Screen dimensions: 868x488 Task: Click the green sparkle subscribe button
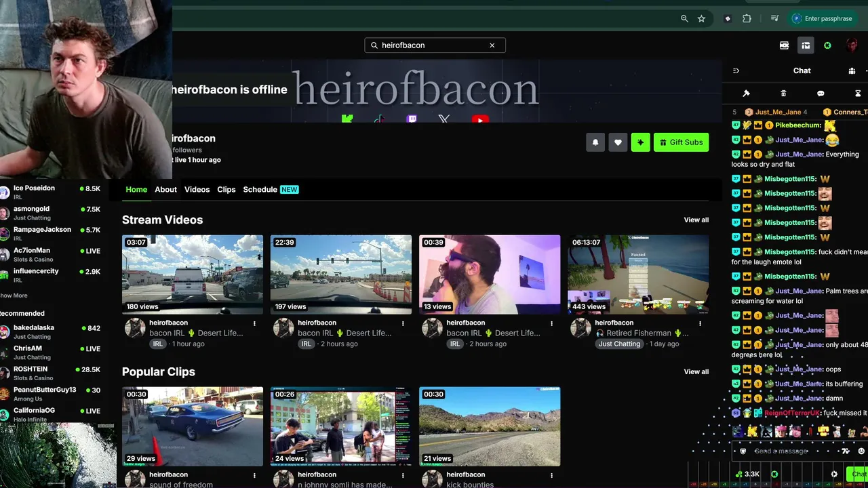(x=640, y=142)
